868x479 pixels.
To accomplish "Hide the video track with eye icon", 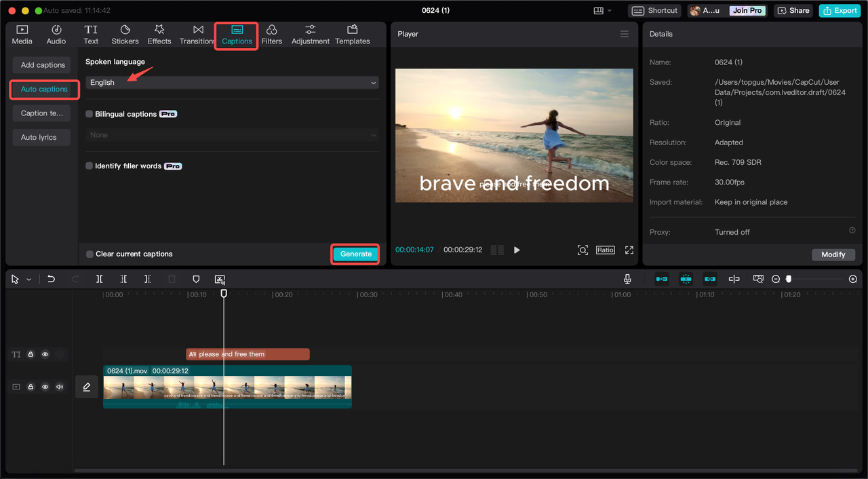I will tap(45, 387).
